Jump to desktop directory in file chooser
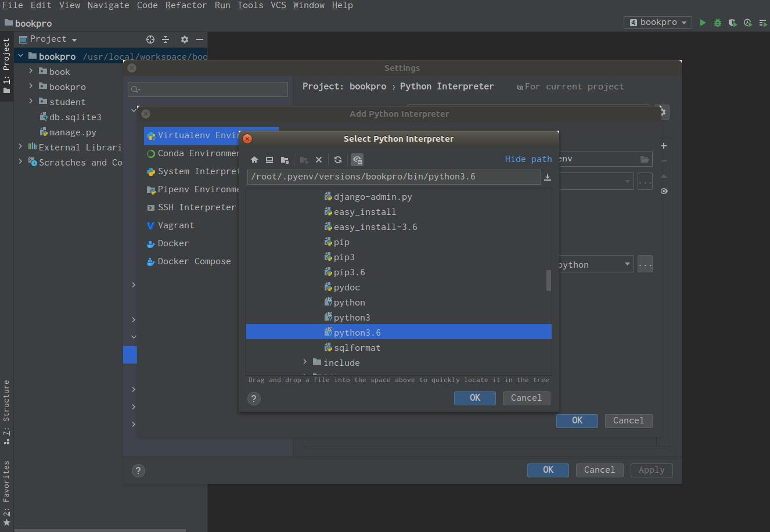This screenshot has width=770, height=532. click(269, 160)
